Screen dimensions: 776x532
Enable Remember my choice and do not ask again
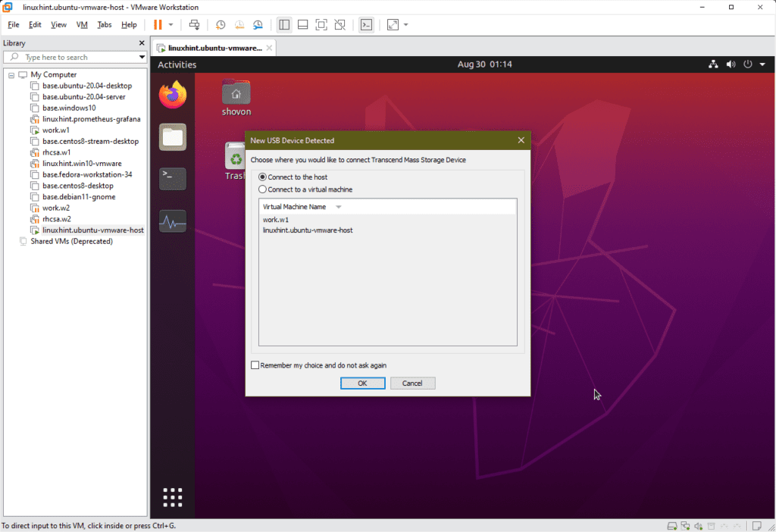(x=255, y=365)
